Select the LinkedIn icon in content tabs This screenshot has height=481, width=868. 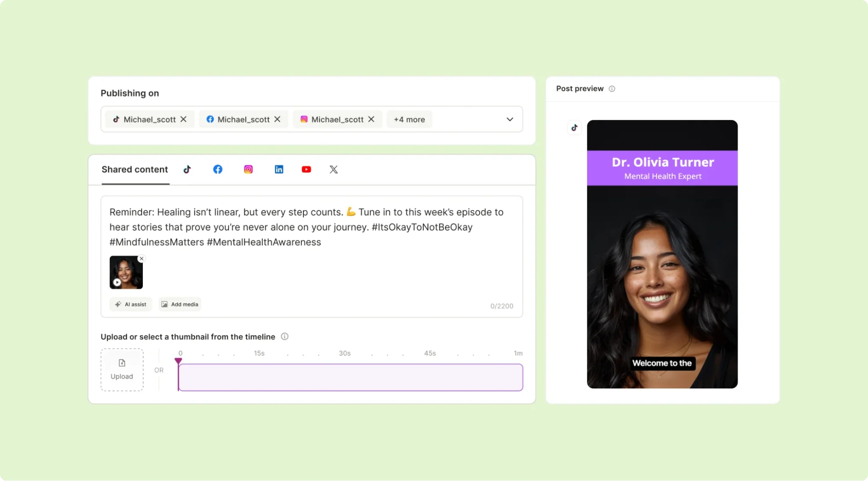tap(278, 169)
